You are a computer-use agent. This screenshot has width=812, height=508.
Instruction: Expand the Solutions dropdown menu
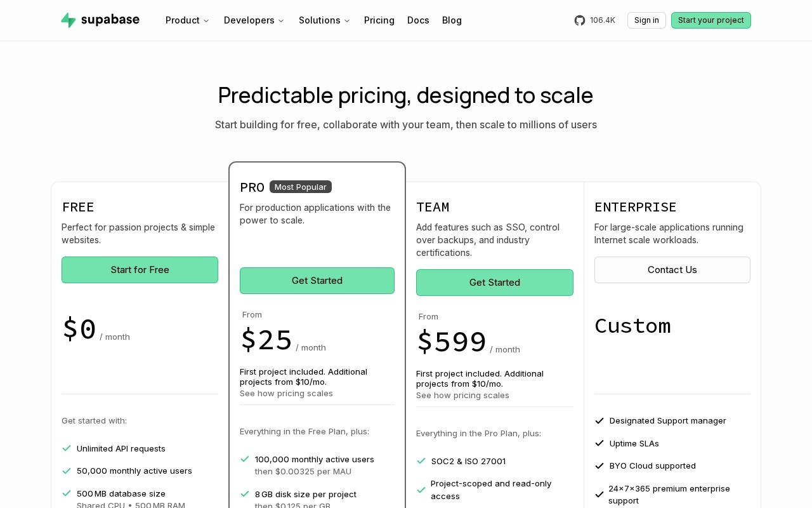click(324, 20)
